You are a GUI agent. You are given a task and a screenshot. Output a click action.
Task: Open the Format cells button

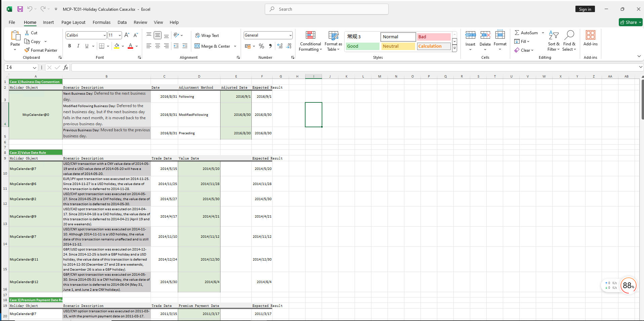pyautogui.click(x=500, y=40)
